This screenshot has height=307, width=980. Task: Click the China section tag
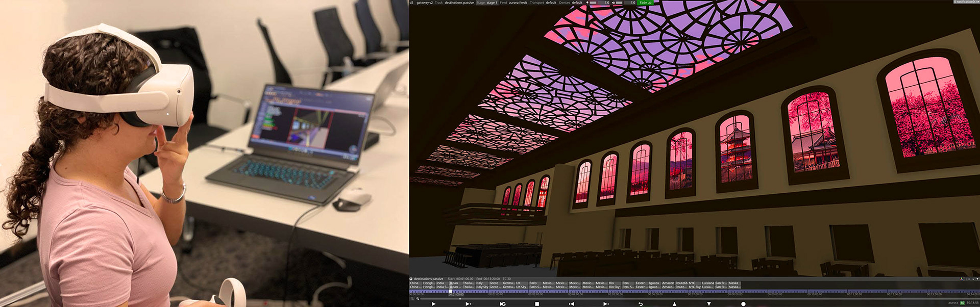coord(415,283)
